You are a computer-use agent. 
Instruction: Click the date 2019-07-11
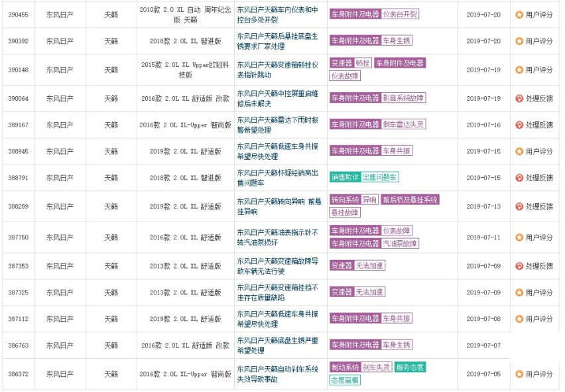483,237
